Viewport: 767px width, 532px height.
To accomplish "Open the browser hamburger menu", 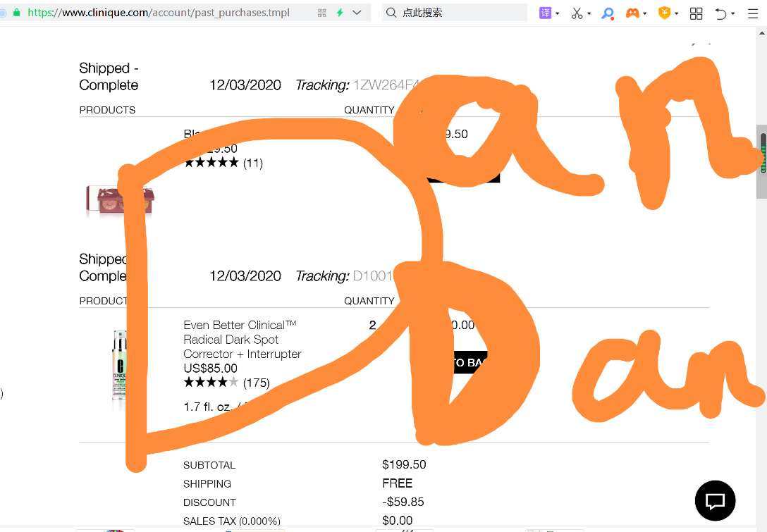I will click(753, 13).
